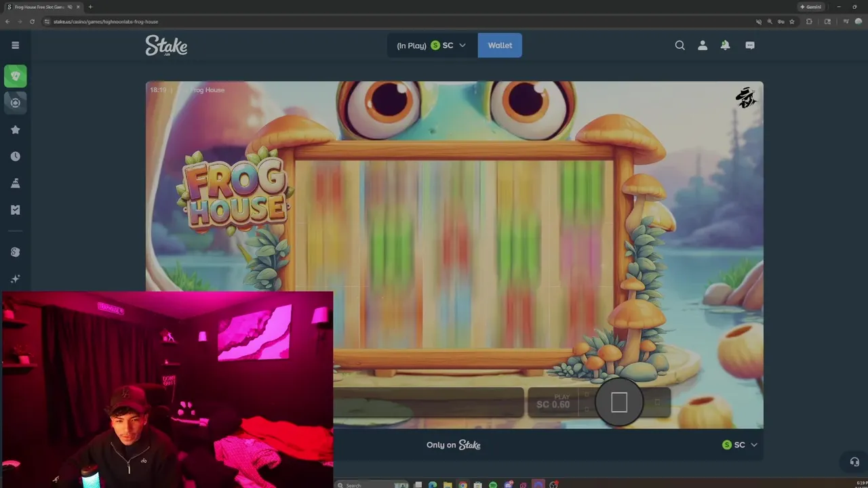This screenshot has height=488, width=868.
Task: Reload the browser page
Action: pyautogui.click(x=32, y=22)
